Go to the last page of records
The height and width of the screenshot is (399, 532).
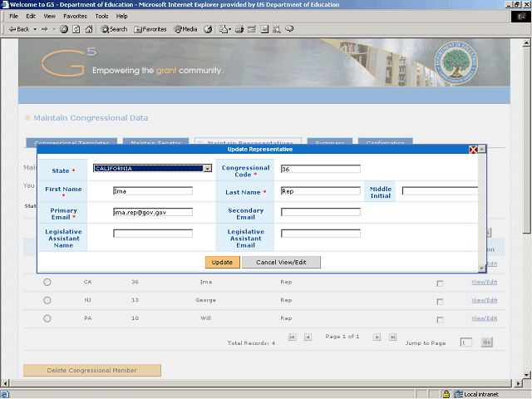pyautogui.click(x=392, y=337)
